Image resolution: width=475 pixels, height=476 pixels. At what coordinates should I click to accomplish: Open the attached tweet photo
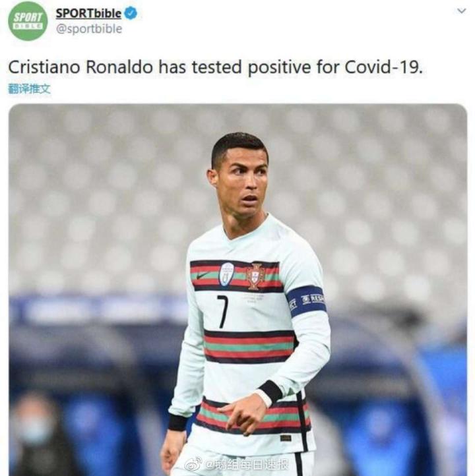coord(237,290)
